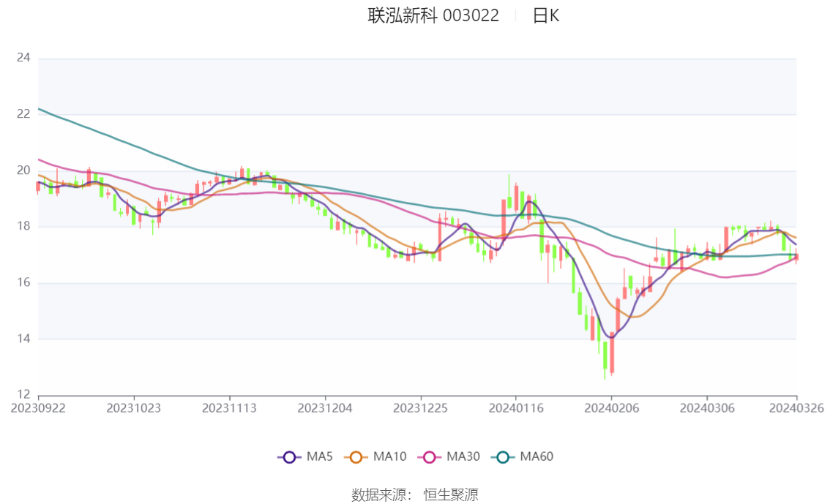This screenshot has width=830, height=504.
Task: Select y-axis value 24
Action: click(24, 58)
